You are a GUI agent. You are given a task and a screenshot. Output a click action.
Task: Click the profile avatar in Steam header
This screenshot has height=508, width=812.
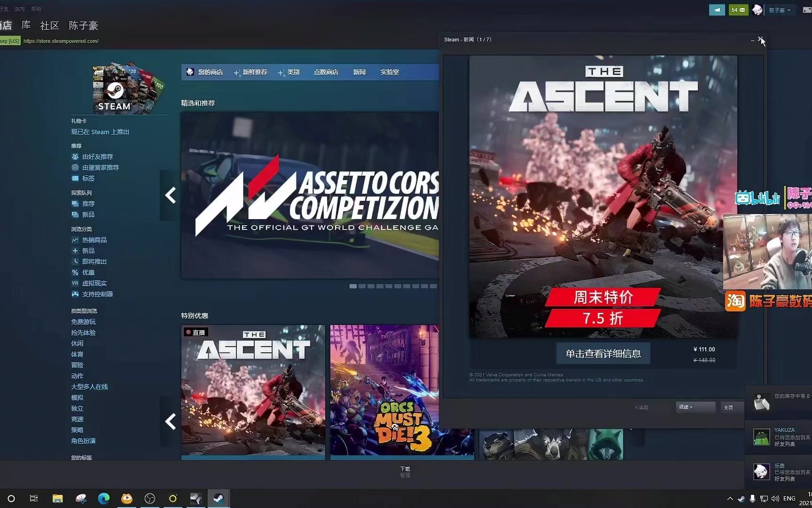(x=757, y=10)
